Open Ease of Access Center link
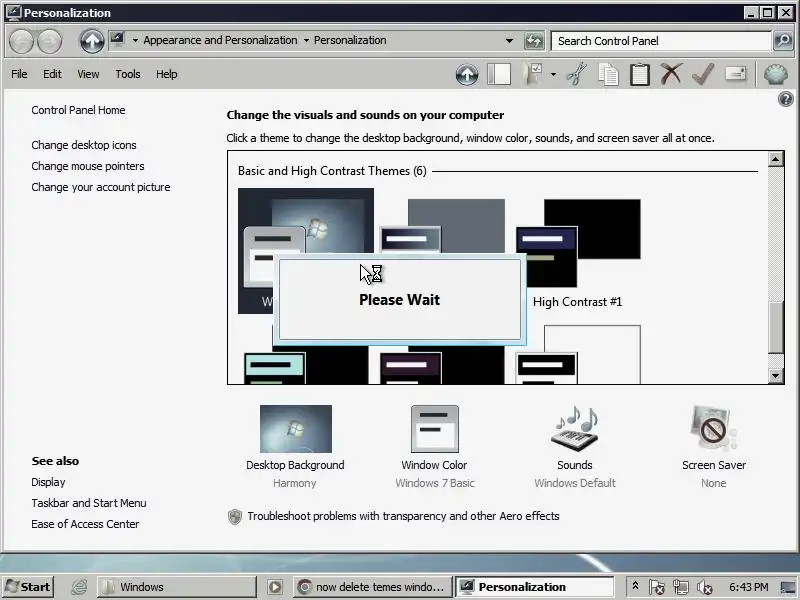The width and height of the screenshot is (800, 600). pyautogui.click(x=85, y=524)
